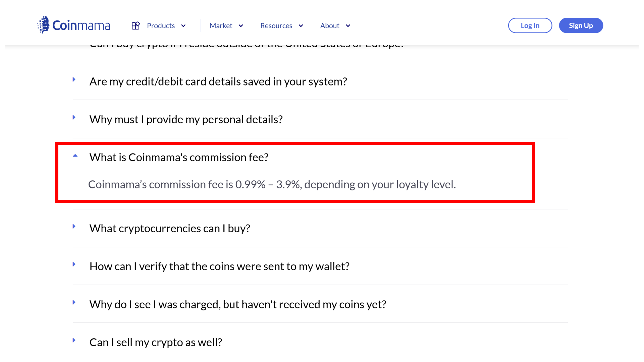The height and width of the screenshot is (362, 644).
Task: Click the Coinmama logo
Action: pos(73,24)
